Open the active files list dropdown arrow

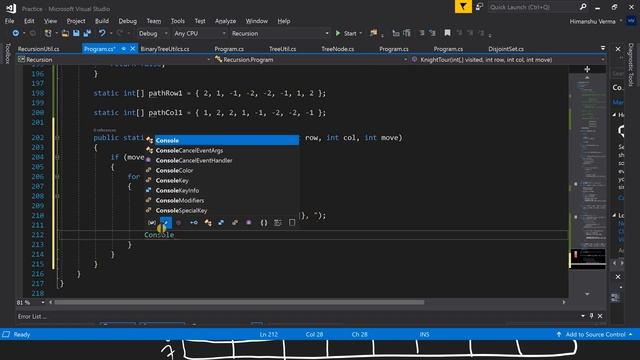(603, 48)
